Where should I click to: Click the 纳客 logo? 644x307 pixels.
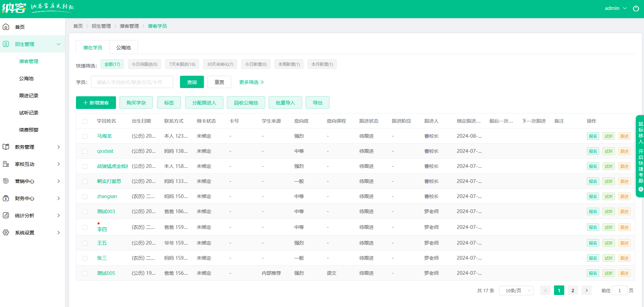(14, 8)
